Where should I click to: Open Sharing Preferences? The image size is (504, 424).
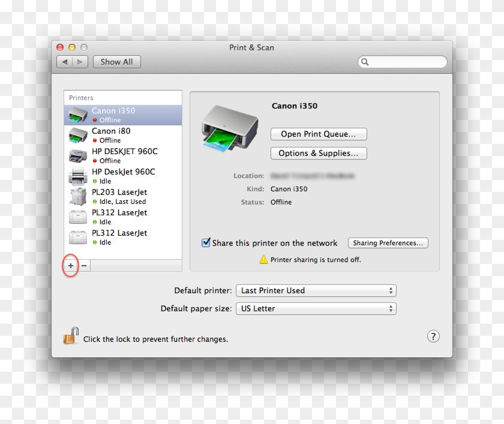[388, 243]
